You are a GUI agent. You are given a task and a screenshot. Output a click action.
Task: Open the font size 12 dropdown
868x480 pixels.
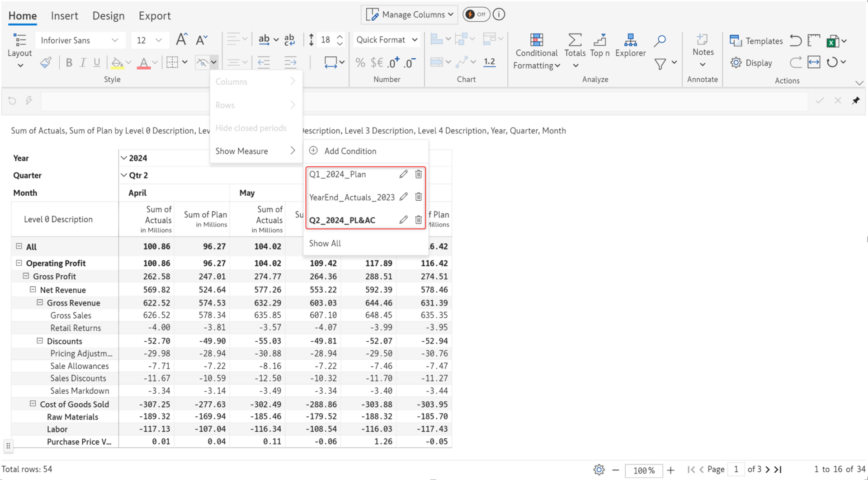[150, 40]
